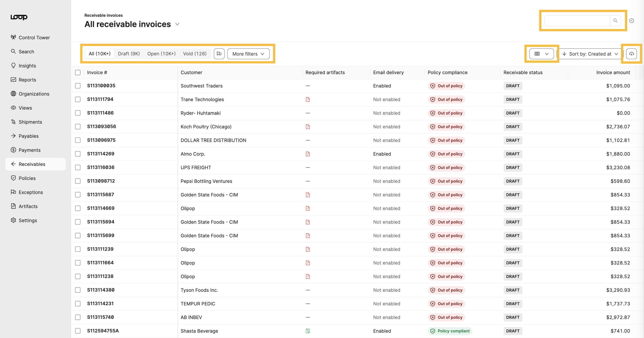
Task: Switch to the Draft (9K) tab
Action: point(129,54)
